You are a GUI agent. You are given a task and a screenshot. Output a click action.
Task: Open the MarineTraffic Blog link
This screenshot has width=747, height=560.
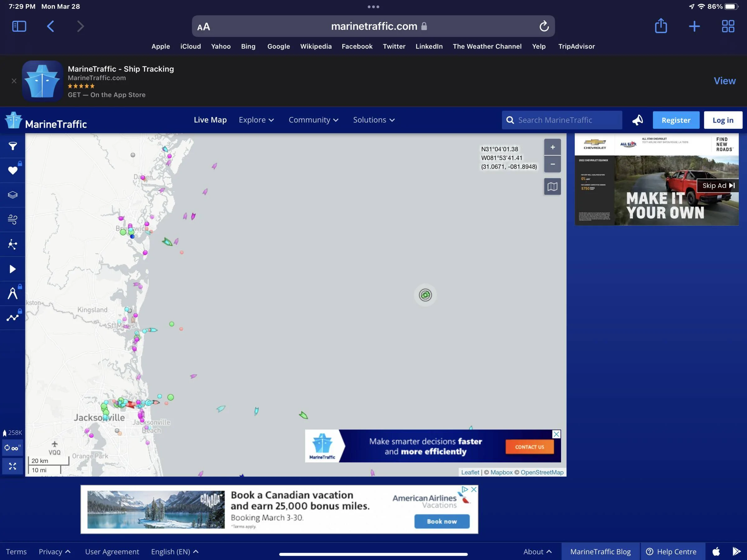[x=600, y=552]
